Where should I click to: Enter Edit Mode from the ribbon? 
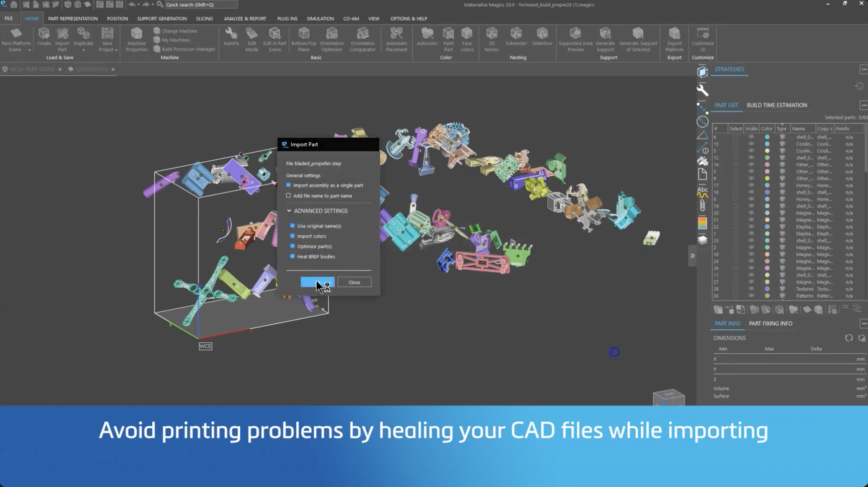[252, 39]
